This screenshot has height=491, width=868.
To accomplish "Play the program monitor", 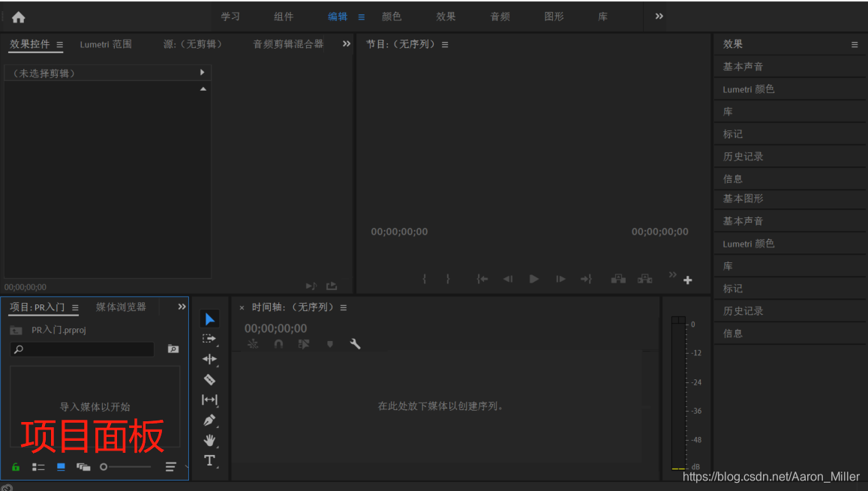I will click(x=533, y=279).
